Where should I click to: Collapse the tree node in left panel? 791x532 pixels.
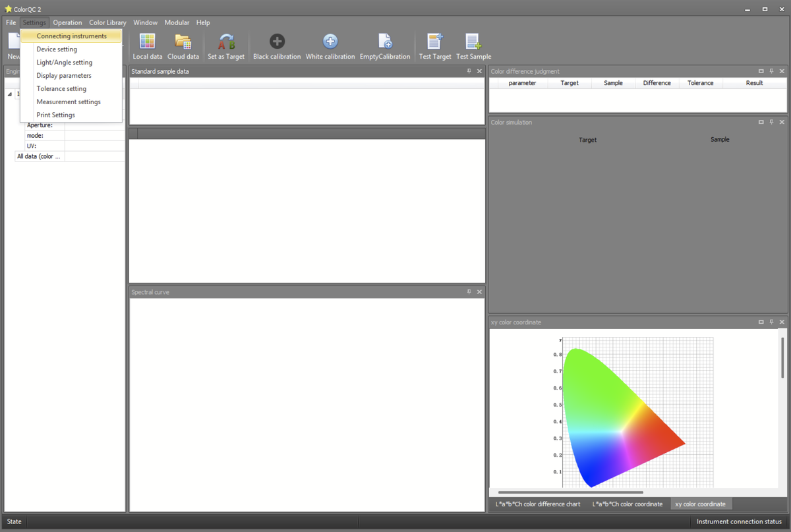tap(10, 94)
